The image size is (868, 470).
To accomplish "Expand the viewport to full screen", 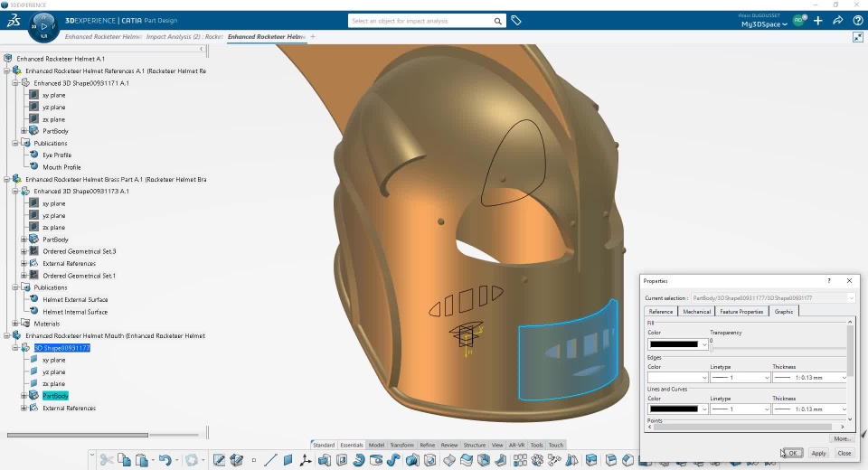I will tap(857, 37).
